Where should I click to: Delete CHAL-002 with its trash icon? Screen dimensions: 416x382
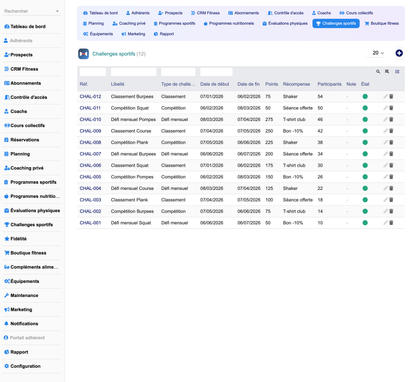391,211
